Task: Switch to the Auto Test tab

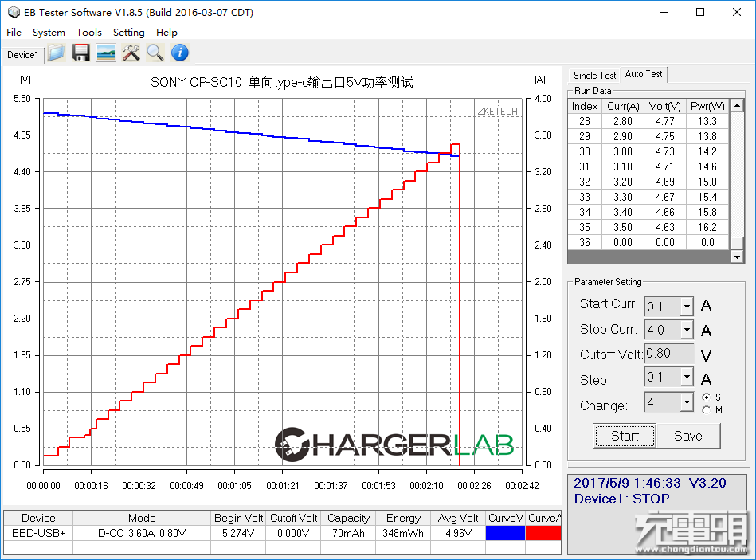Action: tap(644, 74)
